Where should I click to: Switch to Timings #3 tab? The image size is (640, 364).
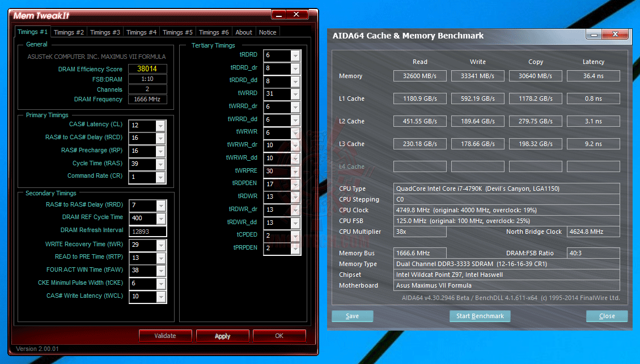[105, 32]
